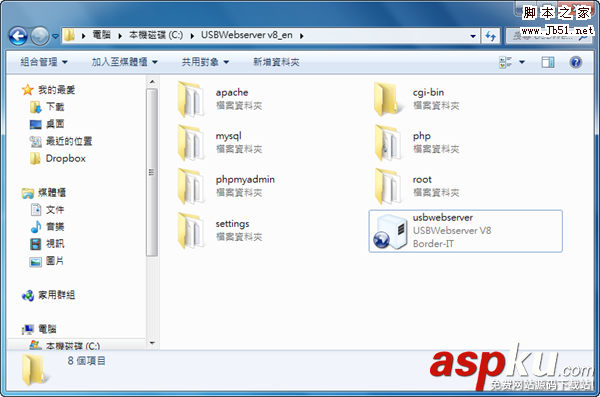The height and width of the screenshot is (397, 600).
Task: Click the phpmyadmin folder name text
Action: (245, 179)
